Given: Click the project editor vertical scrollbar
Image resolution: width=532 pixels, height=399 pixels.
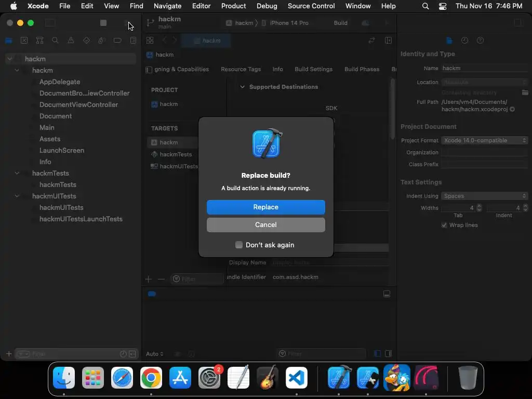Looking at the screenshot, I should [x=393, y=109].
